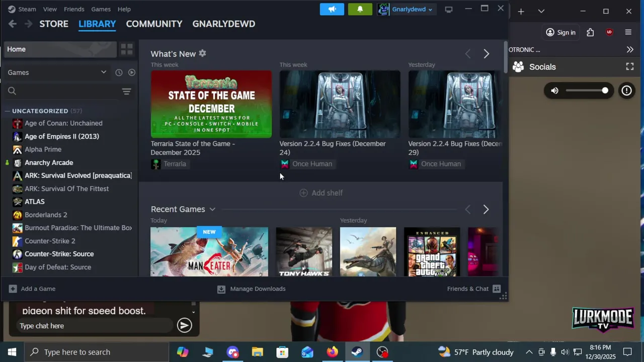Image resolution: width=644 pixels, height=362 pixels.
Task: Expand the Socials panel fullscreen icon
Action: point(629,66)
